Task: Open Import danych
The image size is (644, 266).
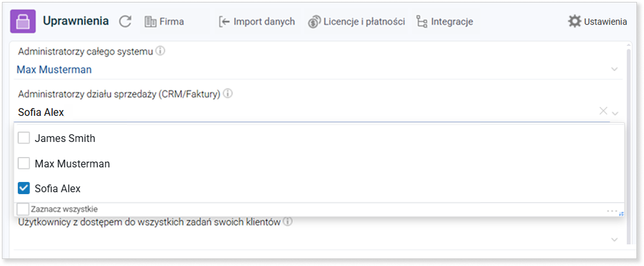Action: [257, 22]
